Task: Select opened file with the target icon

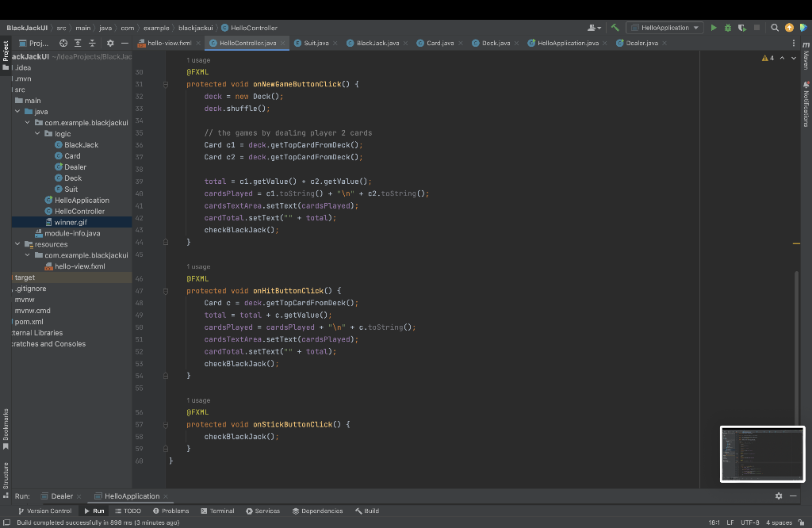Action: point(63,44)
